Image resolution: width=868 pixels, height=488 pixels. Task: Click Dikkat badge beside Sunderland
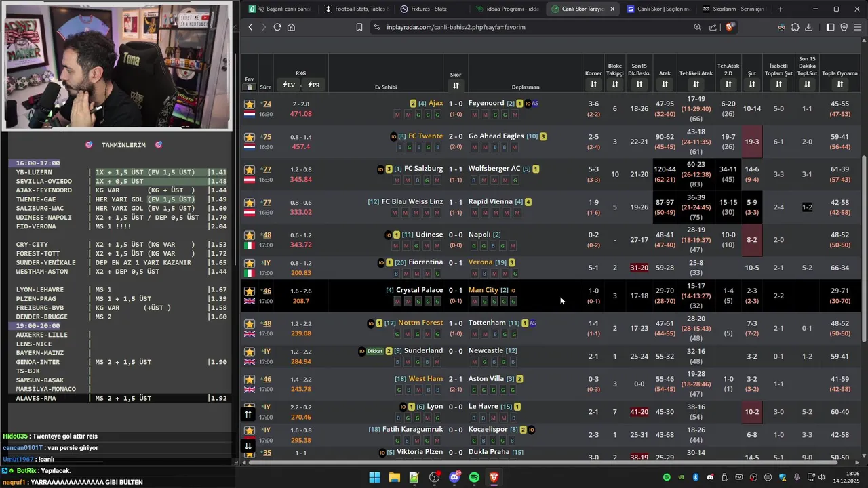click(x=375, y=351)
